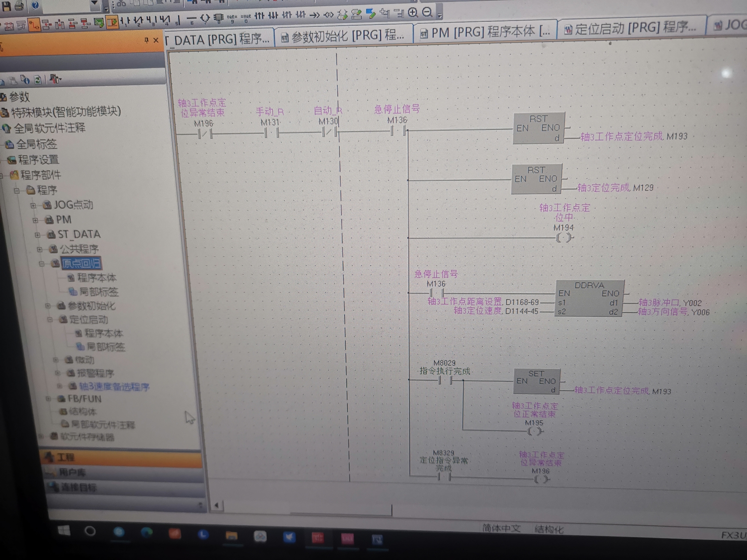Click the blue help question mark icon
The height and width of the screenshot is (560, 747).
point(35,5)
